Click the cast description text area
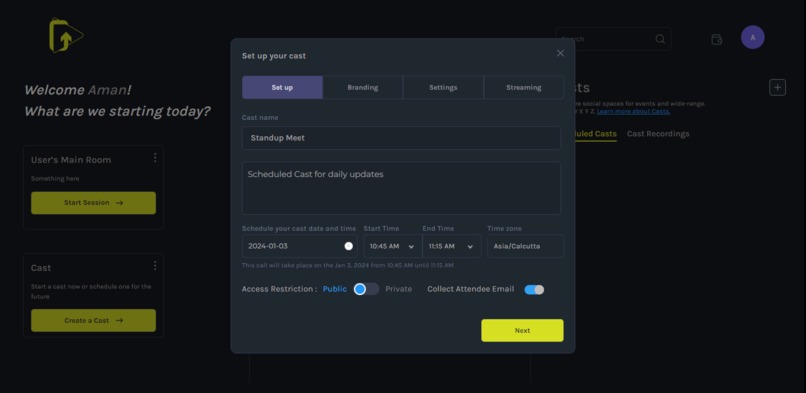The height and width of the screenshot is (393, 806). 401,188
